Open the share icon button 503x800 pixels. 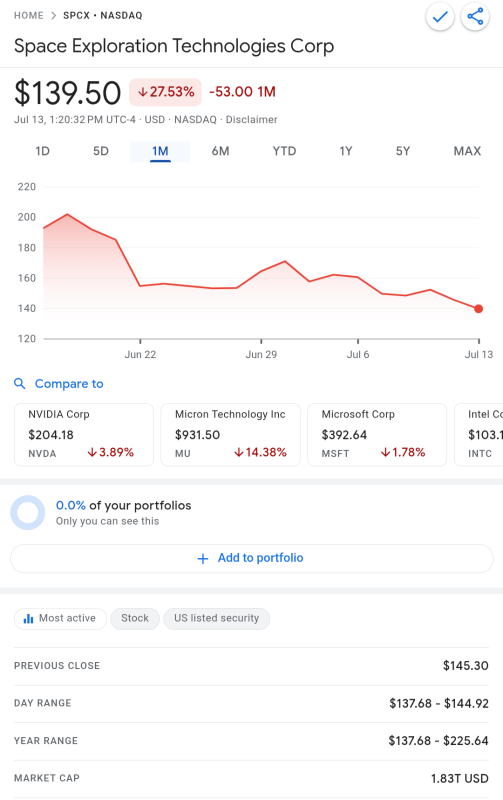tap(475, 17)
